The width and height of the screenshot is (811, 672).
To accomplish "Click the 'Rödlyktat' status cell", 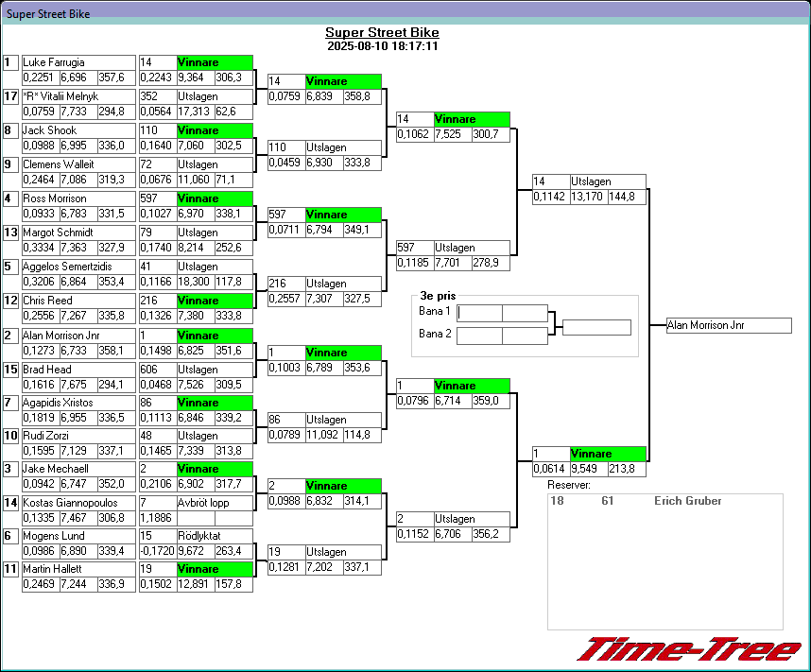I will 215,536.
